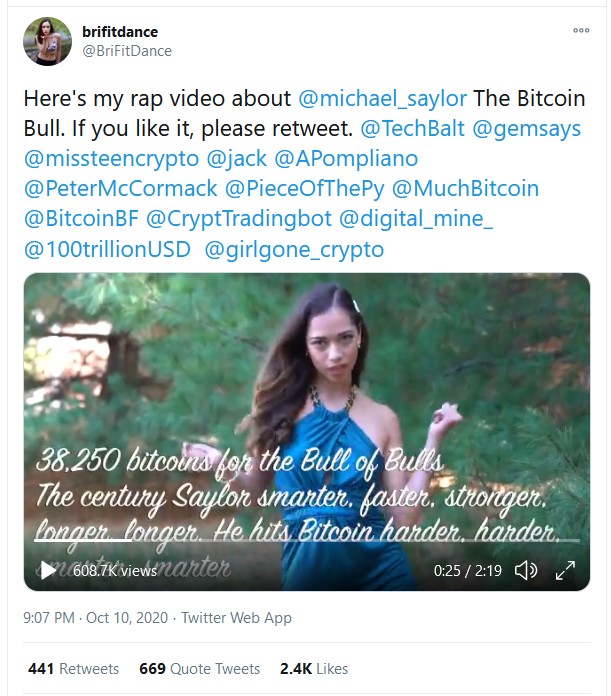Click the Twitter Web App source label
Viewport: 611px width, 696px height.
(236, 617)
